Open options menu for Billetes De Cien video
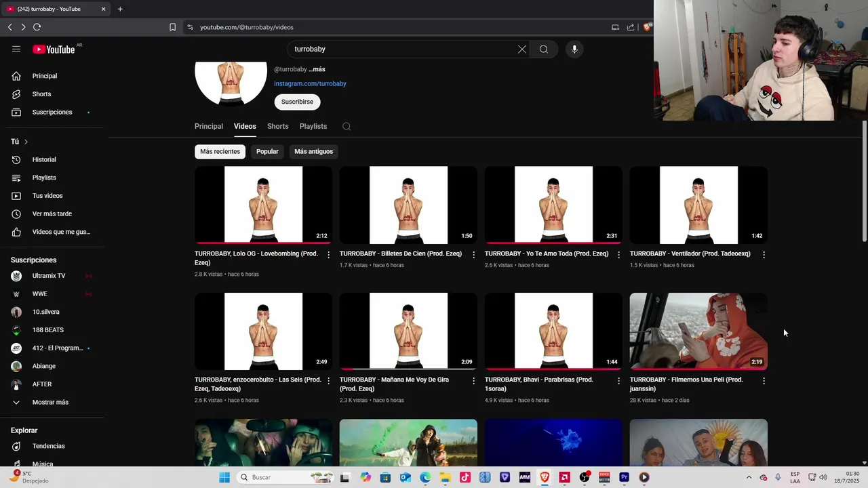 pos(474,255)
